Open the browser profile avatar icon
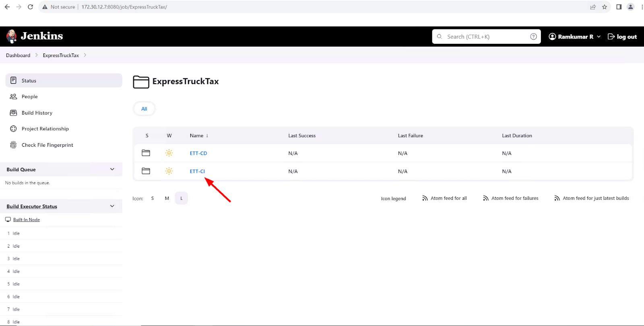644x326 pixels. pos(631,7)
